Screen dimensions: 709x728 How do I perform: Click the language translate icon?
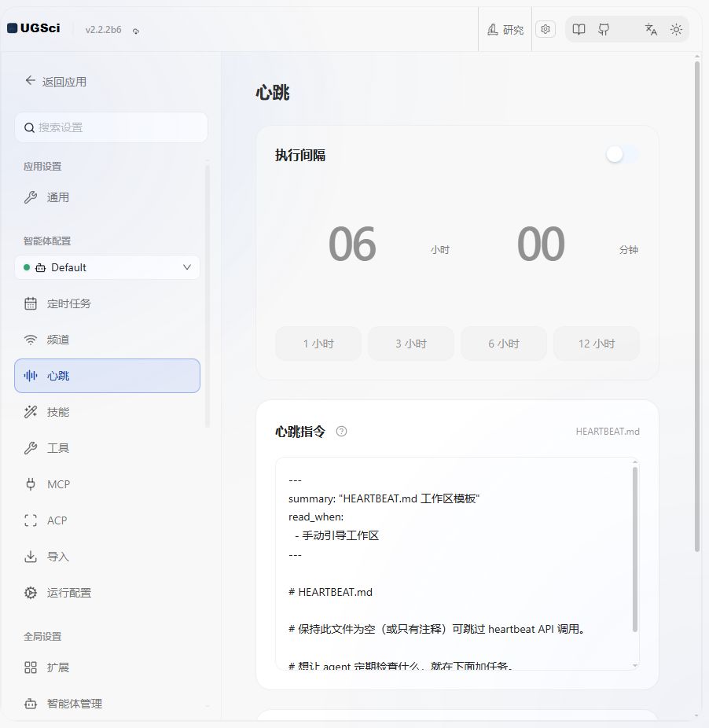coord(651,30)
